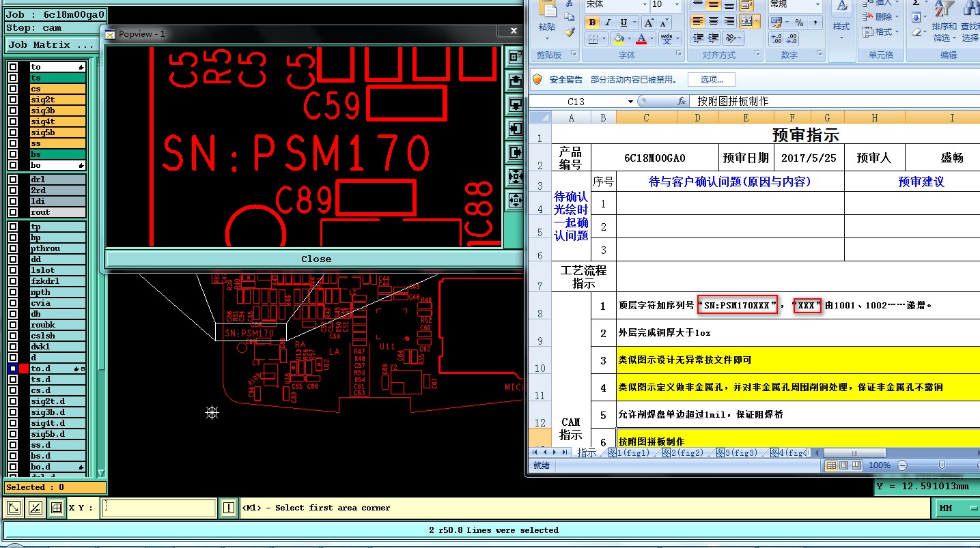Click the percent style icon

pyautogui.click(x=799, y=22)
